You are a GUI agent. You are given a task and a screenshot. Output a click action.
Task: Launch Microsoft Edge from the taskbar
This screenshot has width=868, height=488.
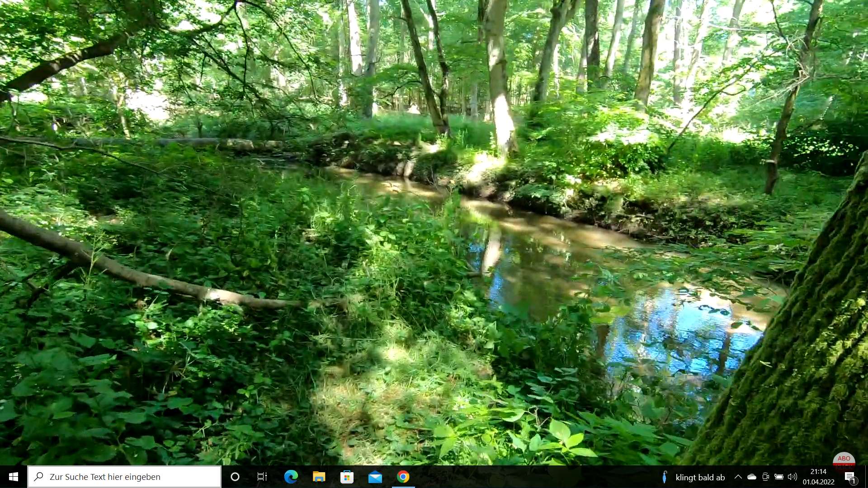(x=291, y=477)
